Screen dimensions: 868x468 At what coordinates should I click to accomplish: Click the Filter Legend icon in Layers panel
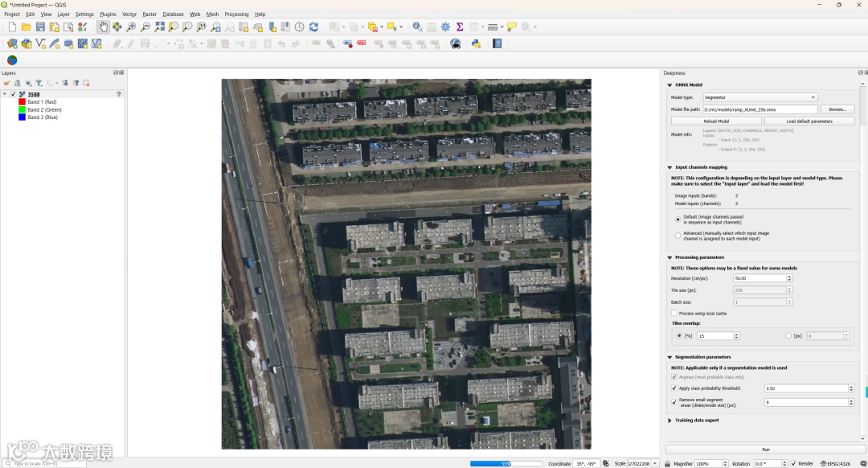39,83
